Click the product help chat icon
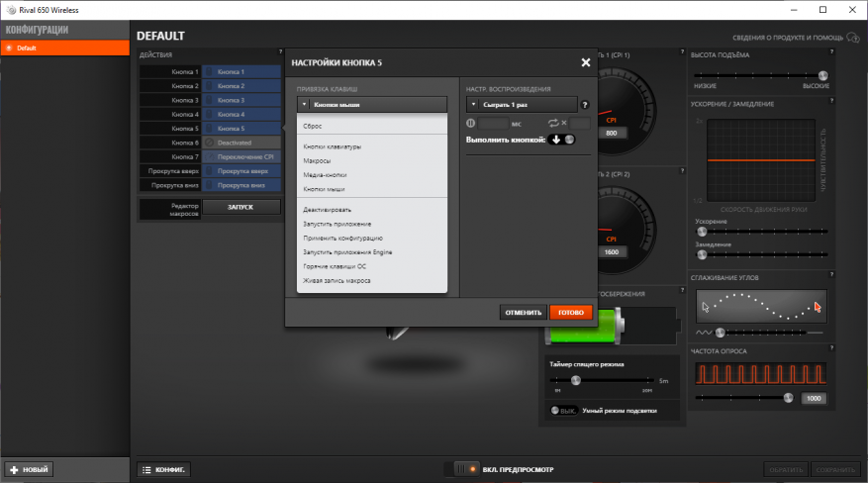 click(x=853, y=38)
